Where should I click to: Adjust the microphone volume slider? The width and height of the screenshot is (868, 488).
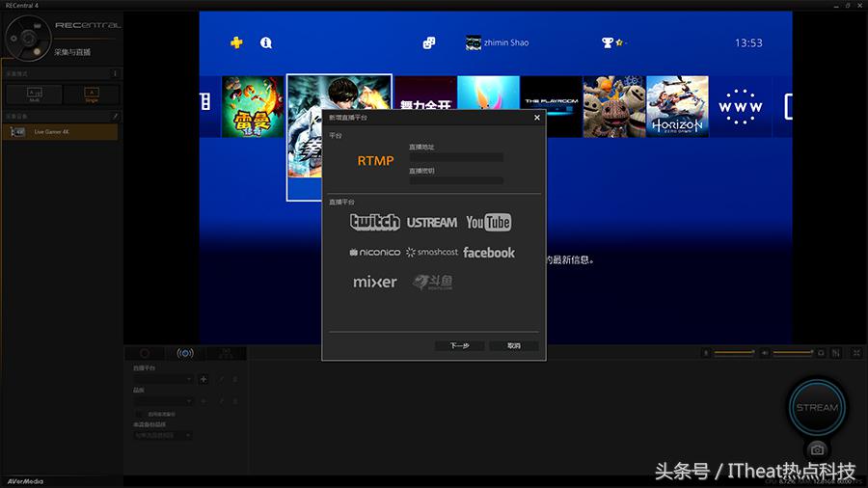734,352
